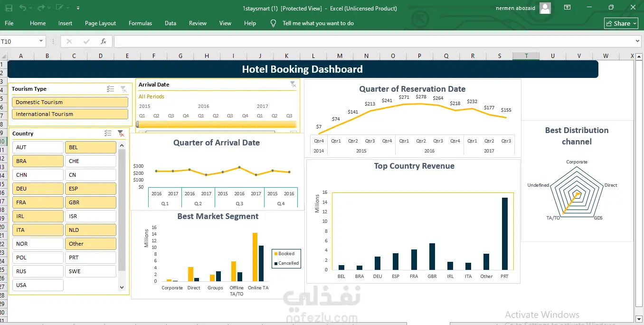
Task: Select Domestic Tourism slicer item
Action: [70, 102]
